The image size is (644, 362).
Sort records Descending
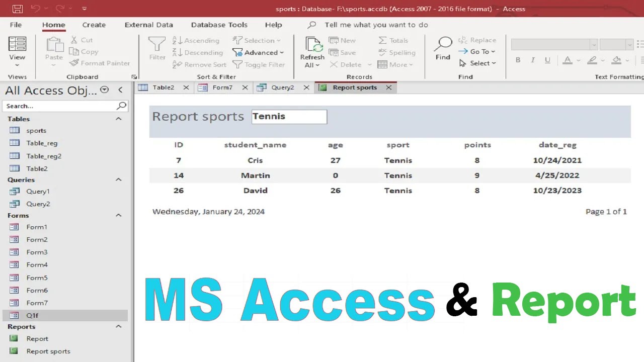198,52
